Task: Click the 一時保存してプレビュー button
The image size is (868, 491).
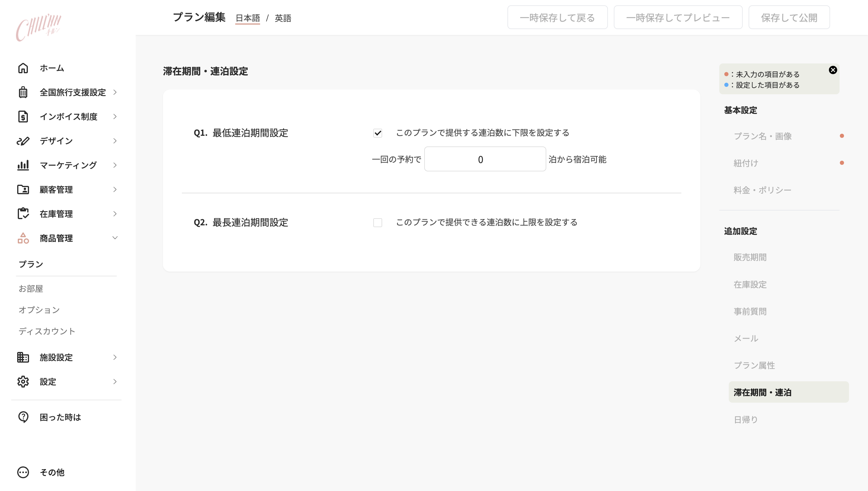Action: 678,17
